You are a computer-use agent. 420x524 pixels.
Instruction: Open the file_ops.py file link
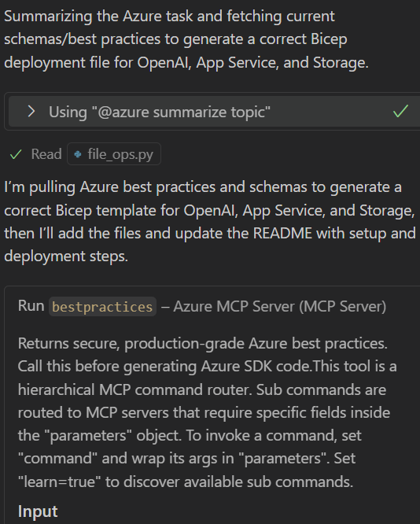click(x=114, y=154)
